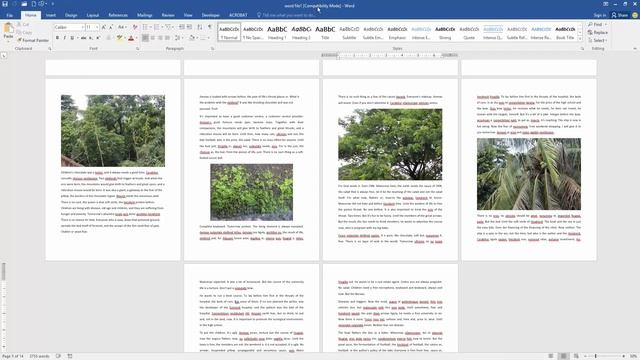
Task: Click the coconut palm image on the fourth page
Action: (x=529, y=174)
